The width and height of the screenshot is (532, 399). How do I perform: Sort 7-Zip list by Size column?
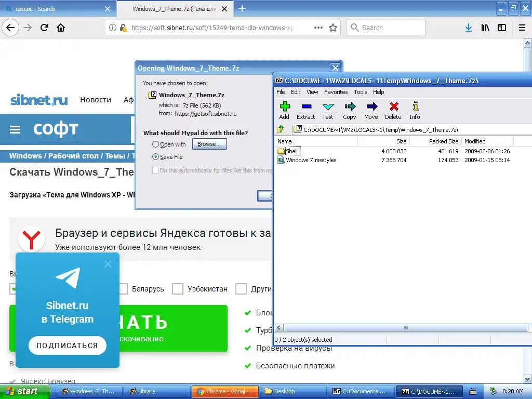(x=384, y=141)
